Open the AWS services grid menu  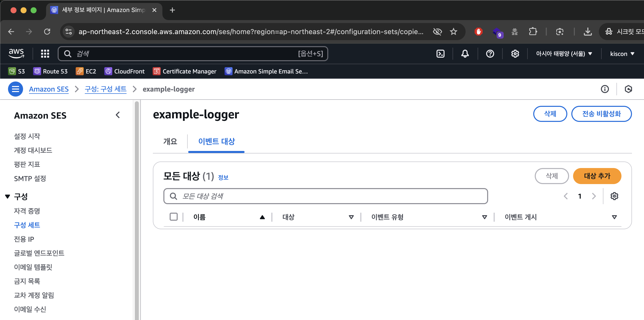pyautogui.click(x=45, y=54)
